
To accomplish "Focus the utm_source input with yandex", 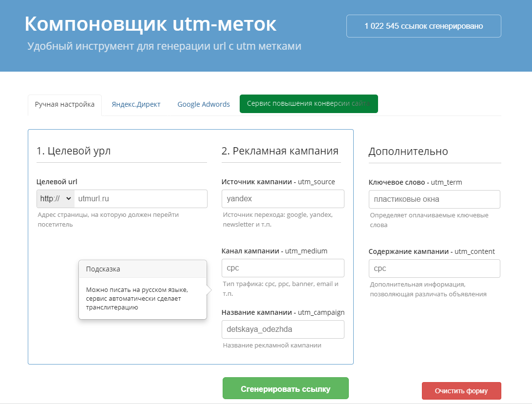I will (x=283, y=199).
